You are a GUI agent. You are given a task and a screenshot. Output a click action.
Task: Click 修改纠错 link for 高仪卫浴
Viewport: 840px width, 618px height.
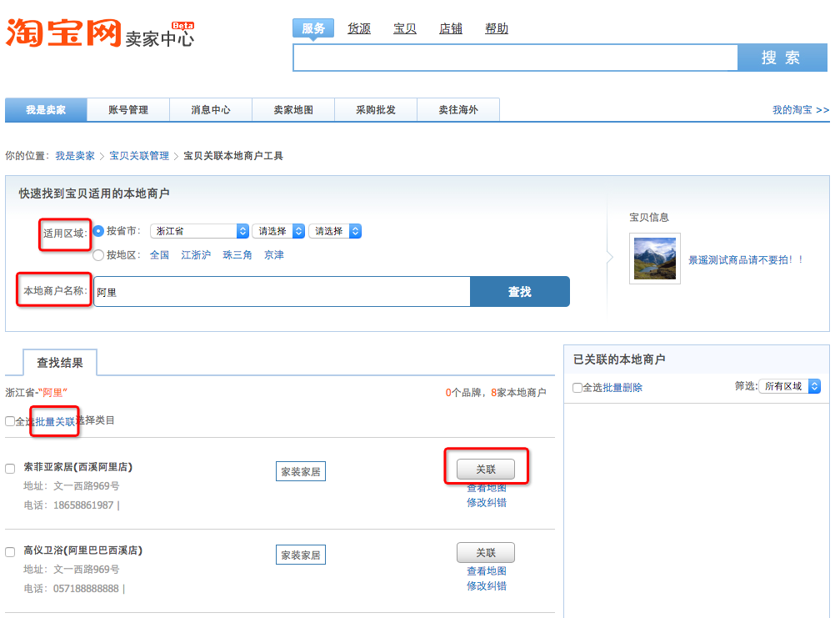tap(487, 586)
